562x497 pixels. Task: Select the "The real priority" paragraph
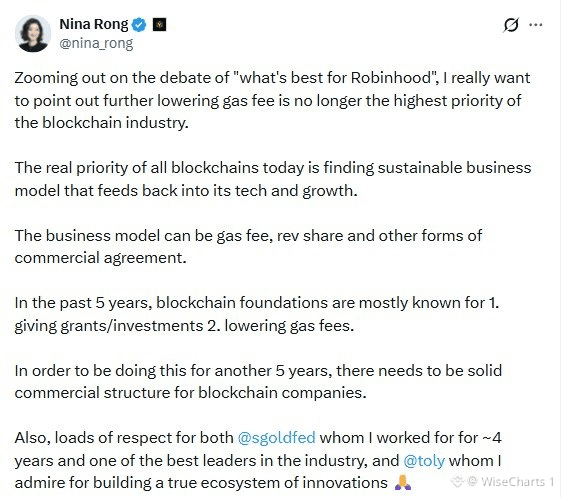tap(273, 179)
